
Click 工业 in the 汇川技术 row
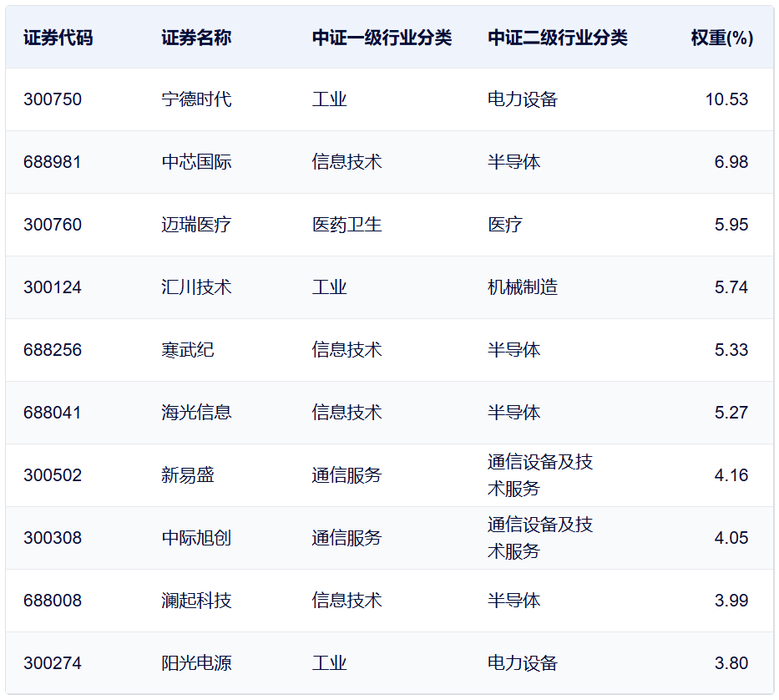330,287
